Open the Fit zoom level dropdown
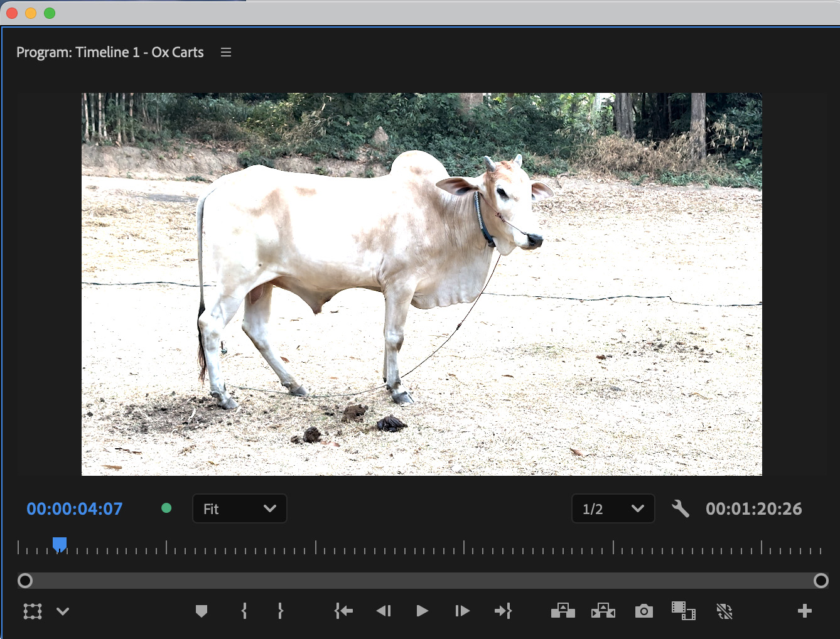This screenshot has height=639, width=840. click(240, 508)
